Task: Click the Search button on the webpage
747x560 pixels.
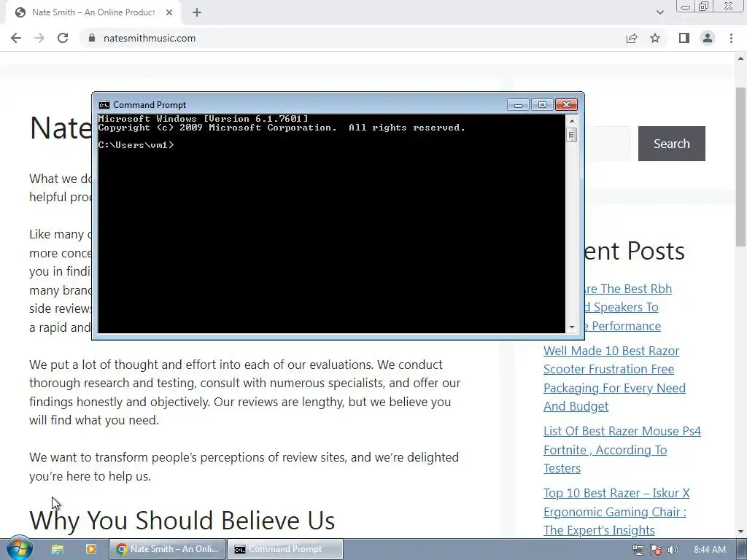Action: coord(672,144)
